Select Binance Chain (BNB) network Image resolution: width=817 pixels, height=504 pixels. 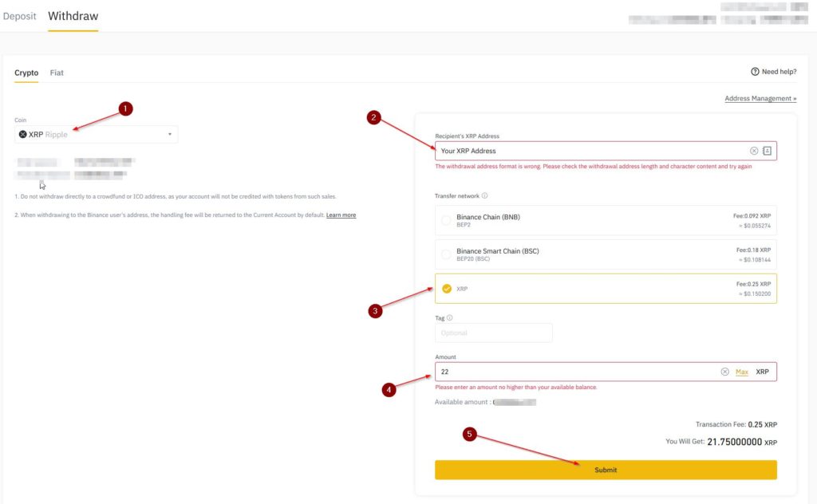pos(606,220)
